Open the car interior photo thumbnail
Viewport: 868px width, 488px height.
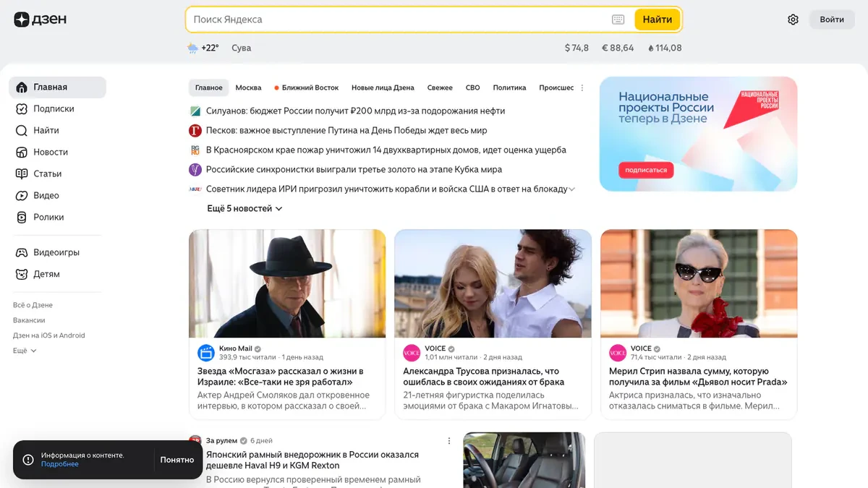click(x=524, y=460)
